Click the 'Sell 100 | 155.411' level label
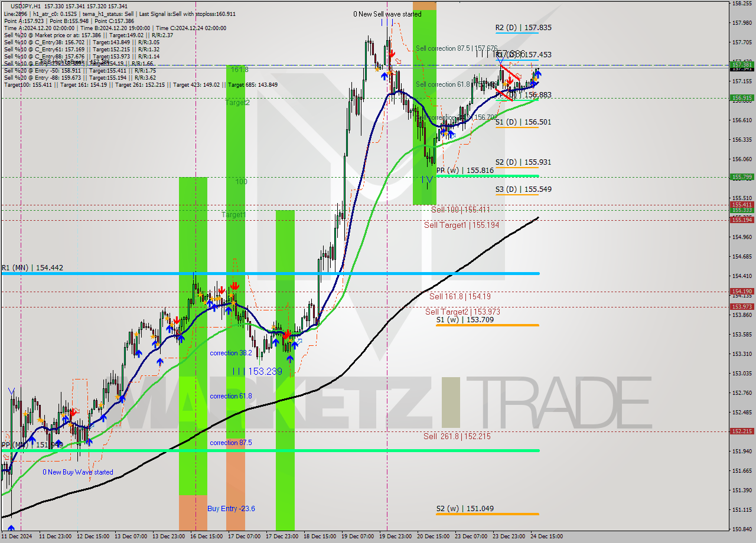 tap(461, 210)
